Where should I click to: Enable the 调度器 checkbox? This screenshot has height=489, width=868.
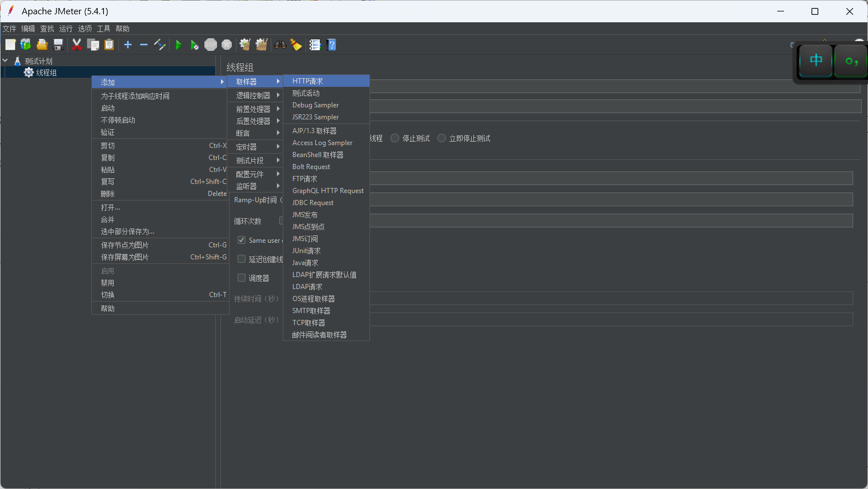(242, 278)
